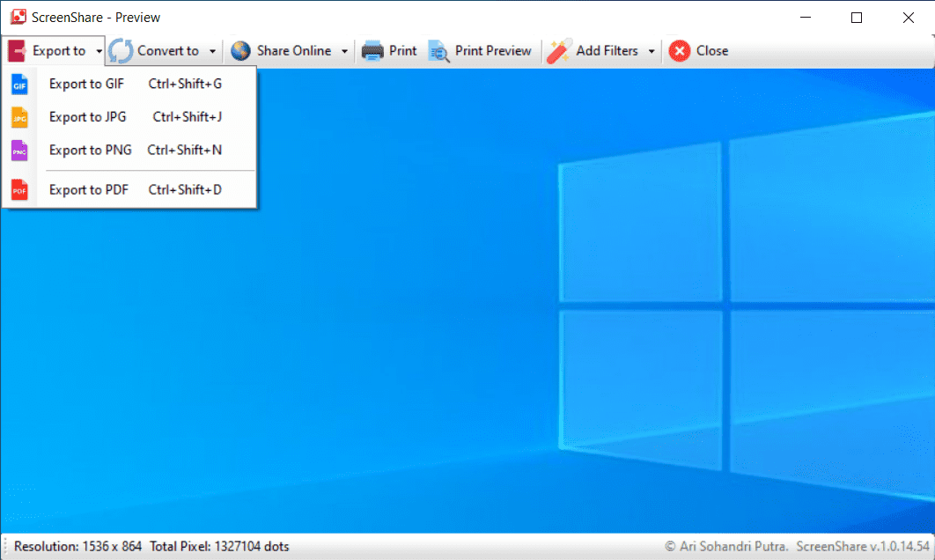The image size is (935, 560).
Task: Click the Export to button label
Action: (x=59, y=51)
